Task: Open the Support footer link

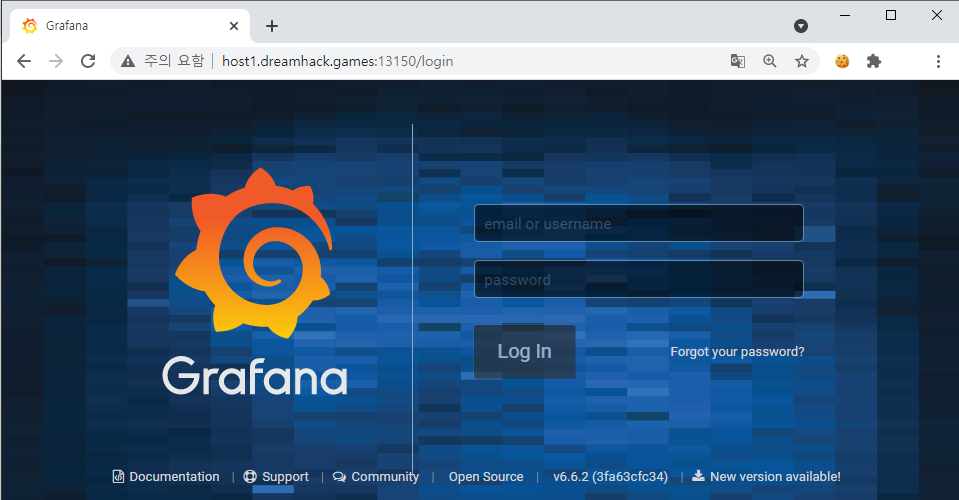Action: click(276, 477)
